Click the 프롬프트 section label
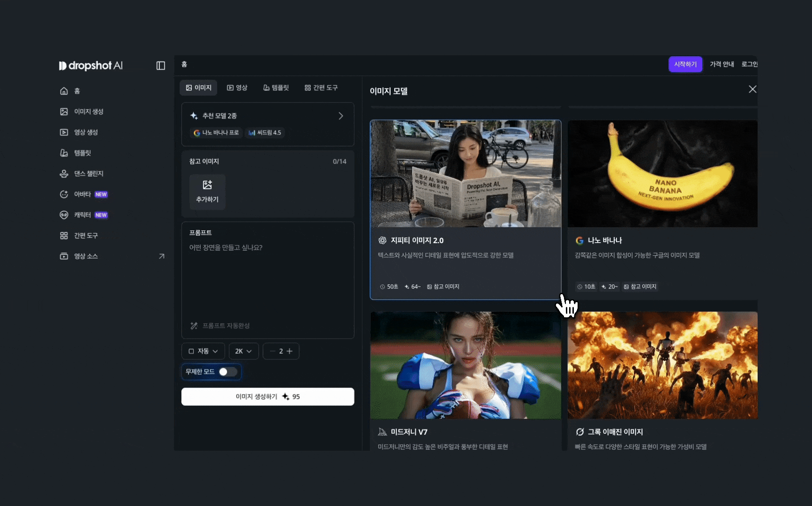Image resolution: width=812 pixels, height=506 pixels. click(200, 232)
